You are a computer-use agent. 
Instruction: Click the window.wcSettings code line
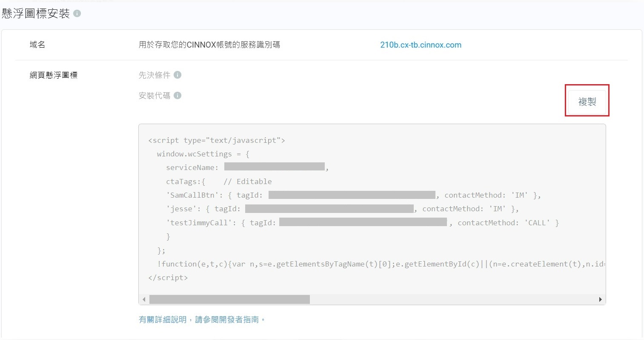(203, 154)
